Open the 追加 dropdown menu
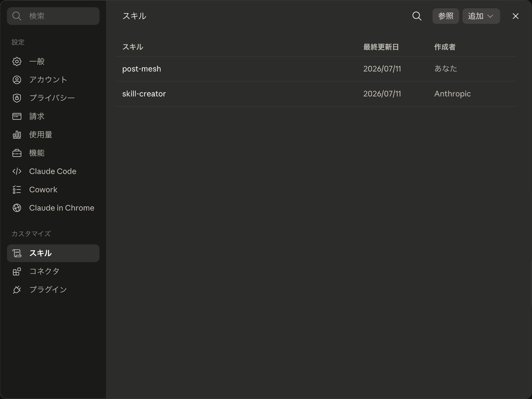 tap(481, 16)
